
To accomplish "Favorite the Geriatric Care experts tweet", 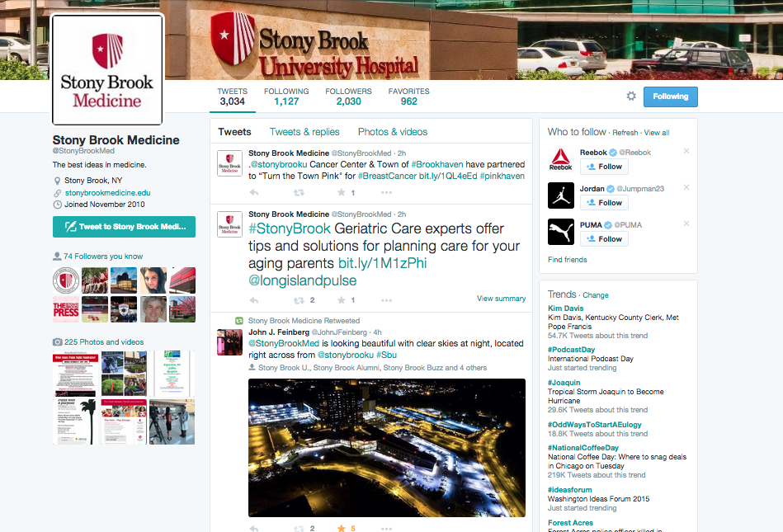I will pos(341,300).
